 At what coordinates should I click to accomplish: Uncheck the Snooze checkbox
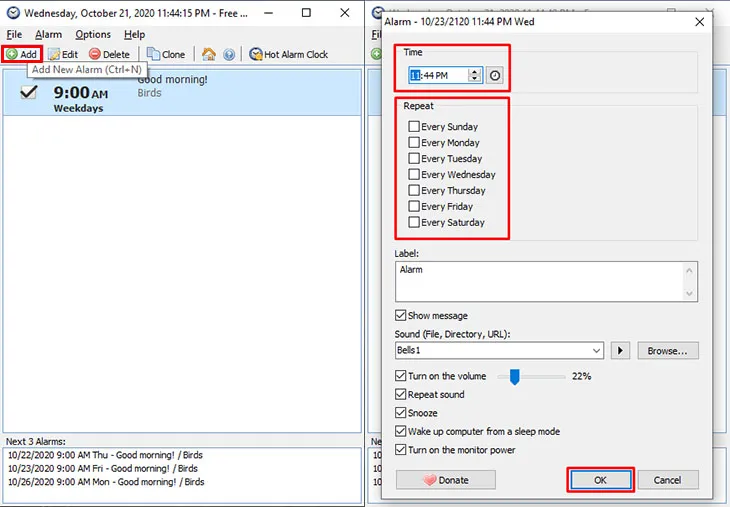point(401,413)
